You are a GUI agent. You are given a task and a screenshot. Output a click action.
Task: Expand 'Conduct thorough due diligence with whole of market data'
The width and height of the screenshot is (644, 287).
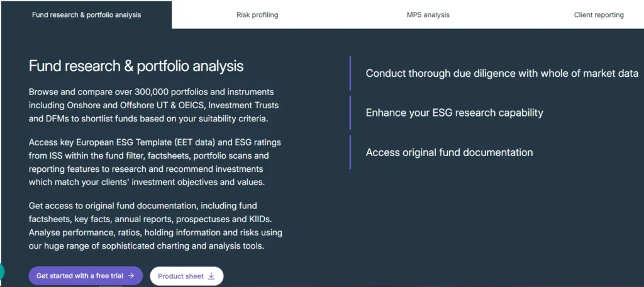pos(502,74)
